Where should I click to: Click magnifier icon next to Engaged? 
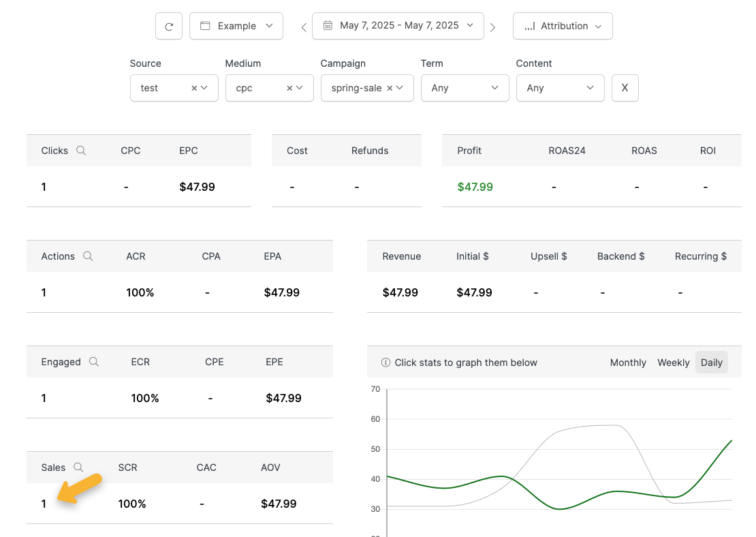pyautogui.click(x=94, y=362)
